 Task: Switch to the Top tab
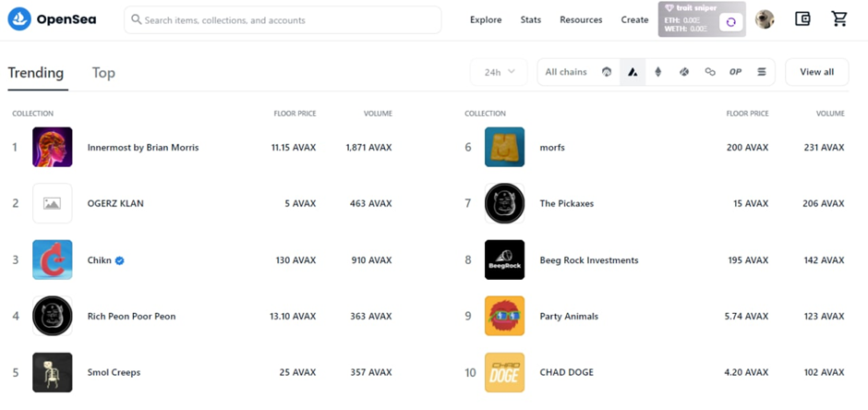103,72
